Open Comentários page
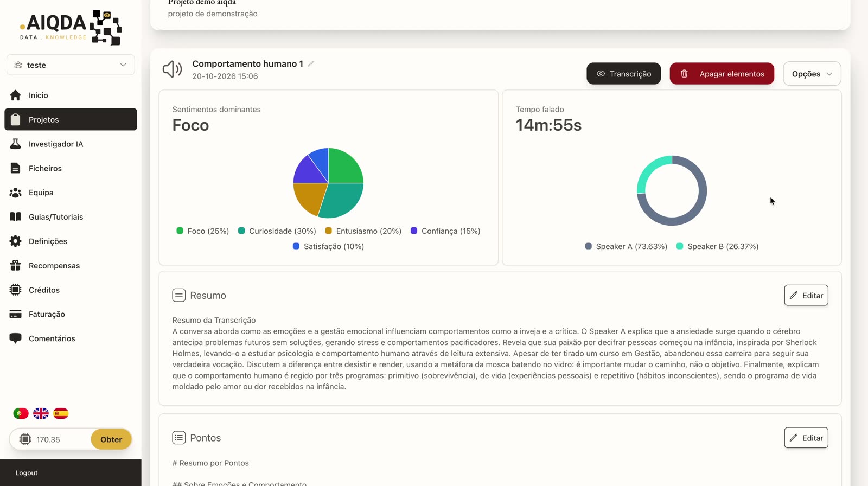The height and width of the screenshot is (486, 868). pyautogui.click(x=71, y=338)
